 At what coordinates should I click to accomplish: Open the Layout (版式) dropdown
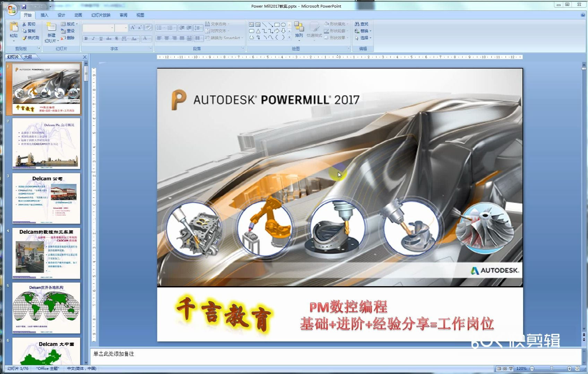click(x=69, y=24)
